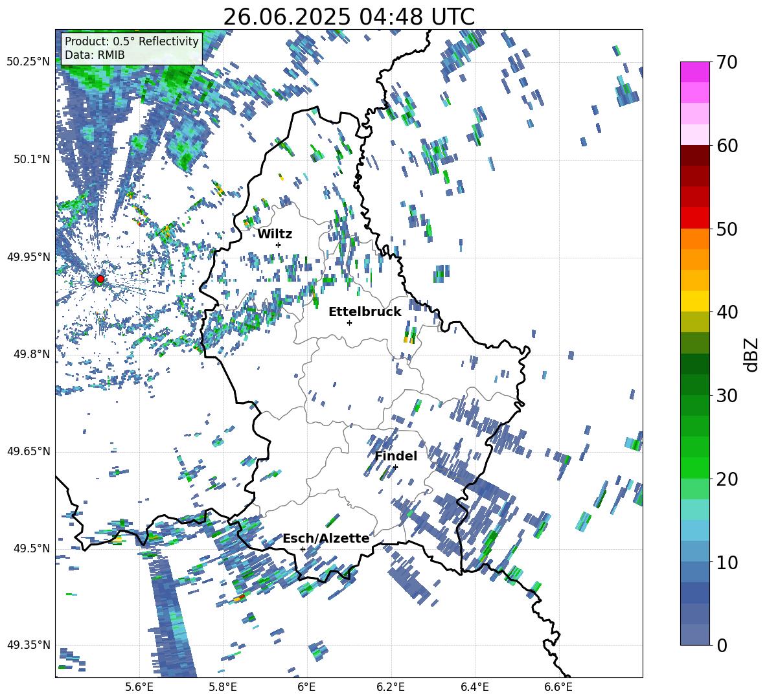Image resolution: width=767 pixels, height=700 pixels.
Task: Click the 50.1°N latitude label
Action: [31, 159]
